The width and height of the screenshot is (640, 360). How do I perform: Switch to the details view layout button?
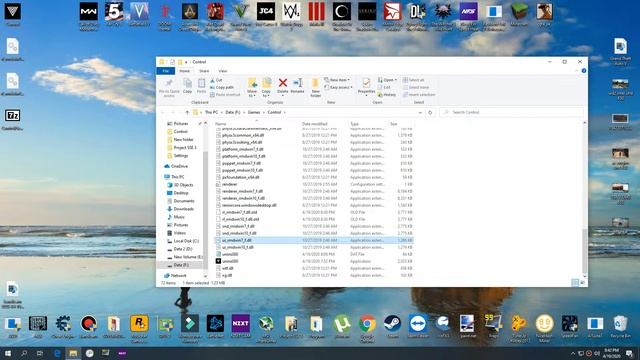[x=575, y=282]
